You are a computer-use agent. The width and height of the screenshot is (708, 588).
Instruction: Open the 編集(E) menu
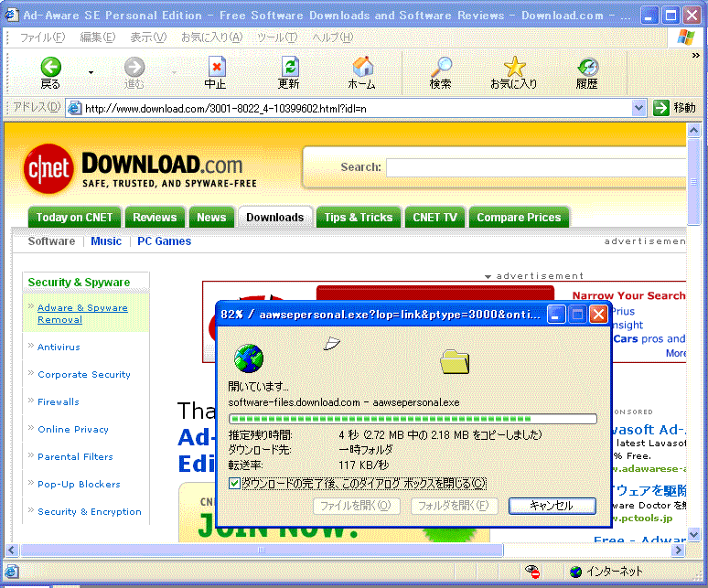pos(98,37)
